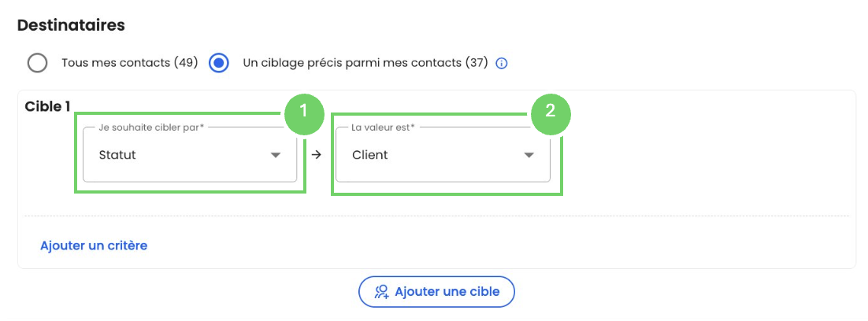The height and width of the screenshot is (321, 868).
Task: Click the info icon beside precise targeting
Action: click(502, 63)
